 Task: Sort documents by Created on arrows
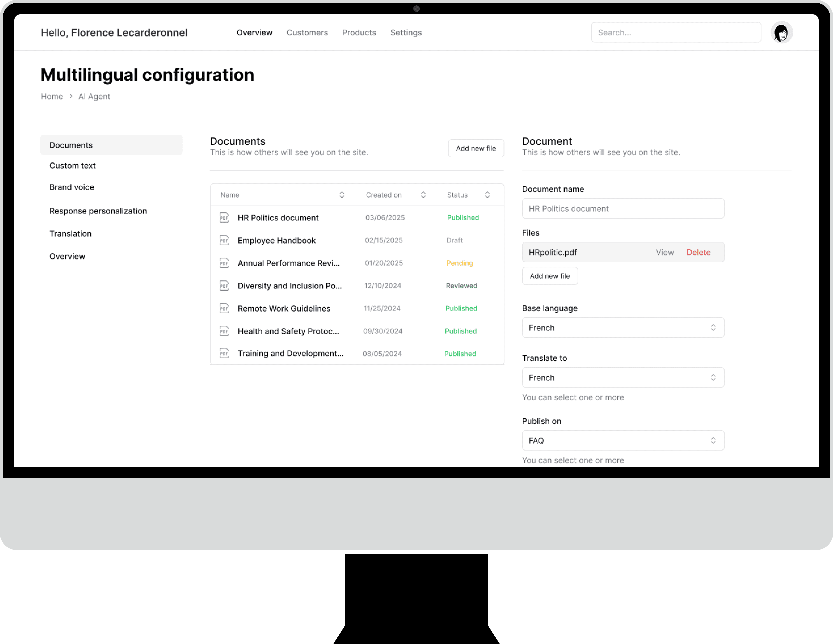[x=423, y=195]
